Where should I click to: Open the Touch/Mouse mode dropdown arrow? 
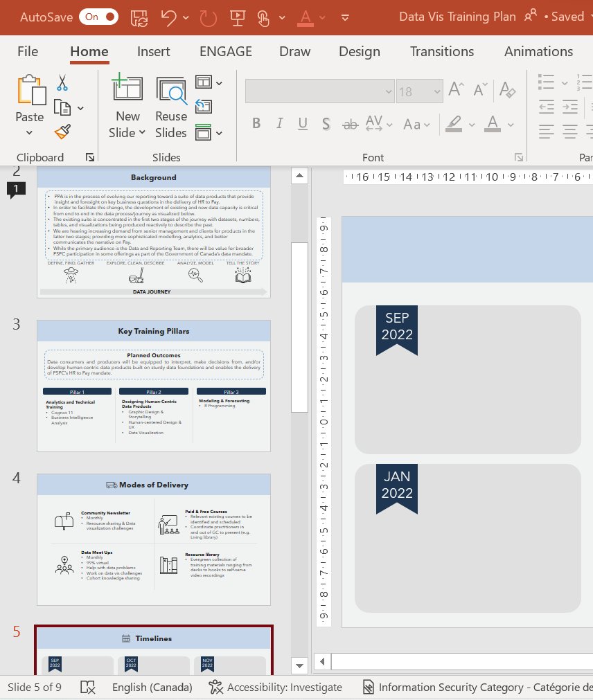(282, 18)
